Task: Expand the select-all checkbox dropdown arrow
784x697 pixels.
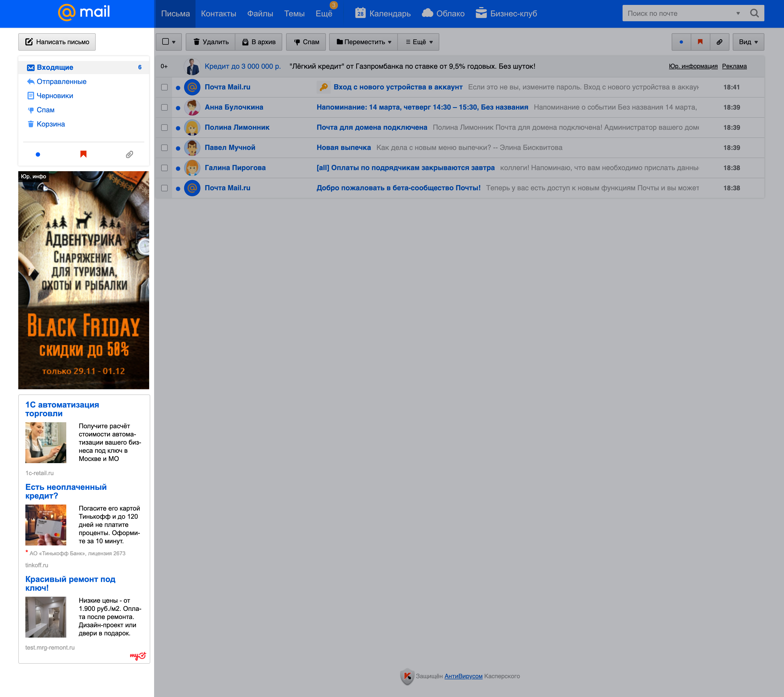Action: [174, 42]
